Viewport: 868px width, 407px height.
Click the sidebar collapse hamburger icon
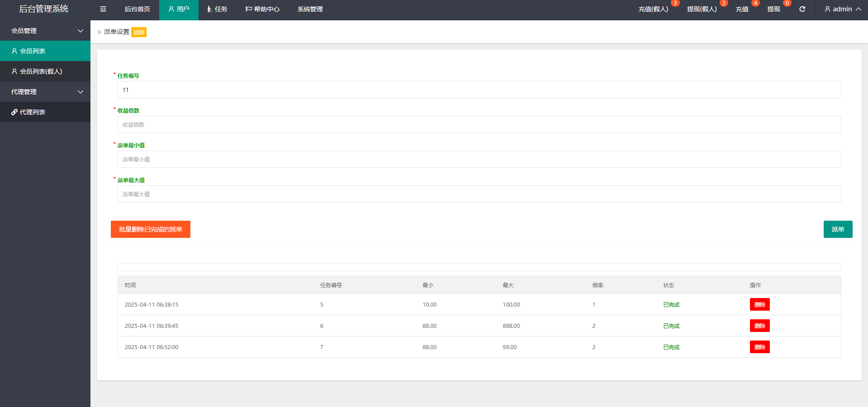103,9
